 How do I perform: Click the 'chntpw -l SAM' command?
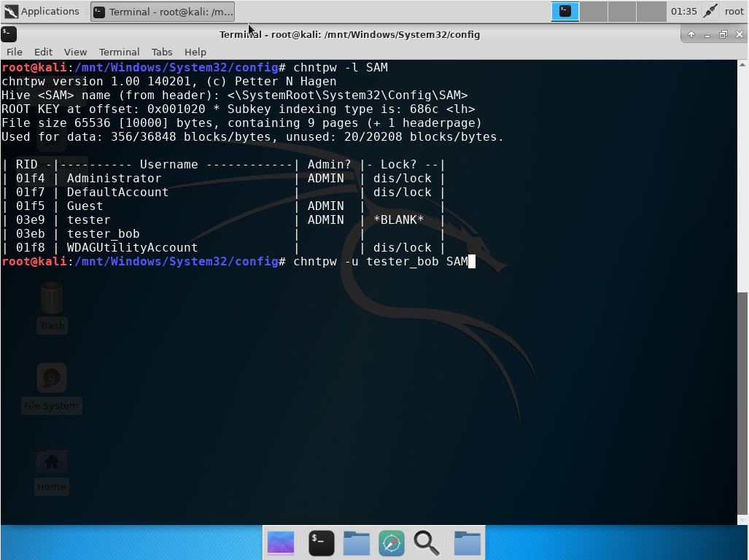point(341,67)
